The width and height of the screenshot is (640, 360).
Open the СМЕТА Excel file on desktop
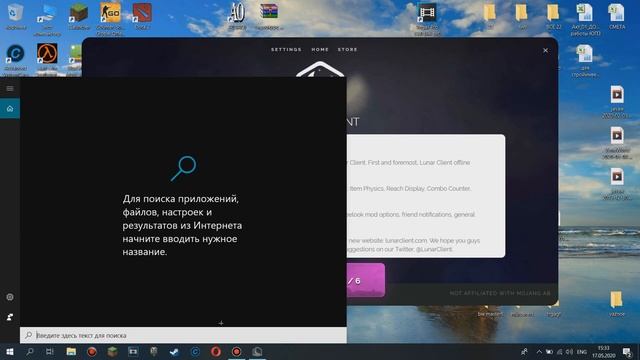coord(617,16)
